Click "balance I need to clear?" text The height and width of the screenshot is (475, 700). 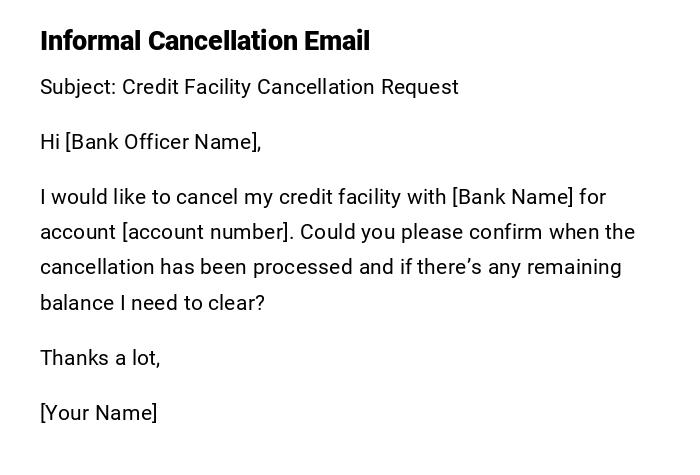tap(152, 303)
